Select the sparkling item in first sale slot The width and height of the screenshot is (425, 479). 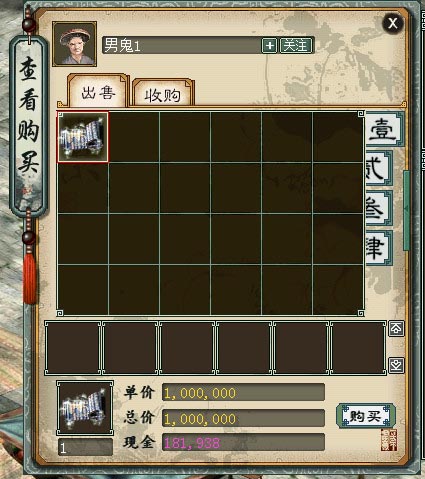[83, 137]
